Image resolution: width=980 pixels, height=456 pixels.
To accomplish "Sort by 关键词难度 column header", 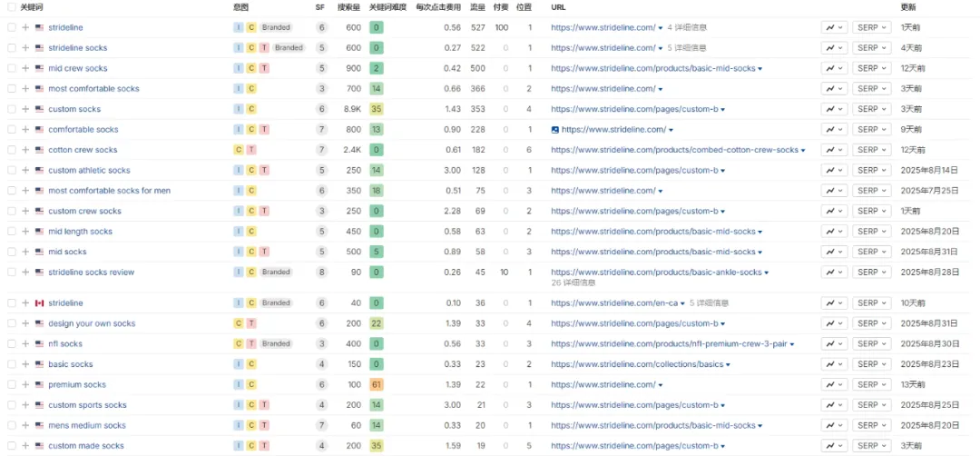I will click(387, 7).
